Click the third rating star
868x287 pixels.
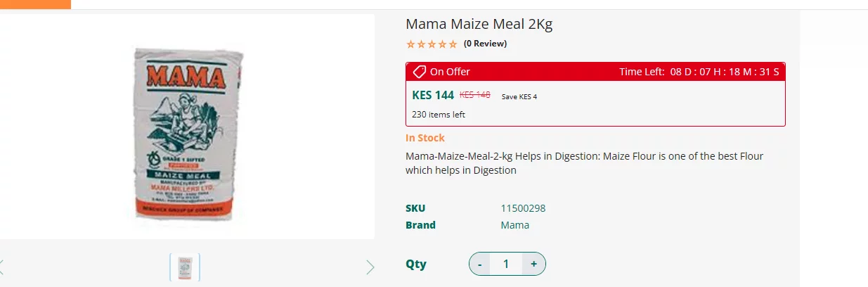(432, 44)
